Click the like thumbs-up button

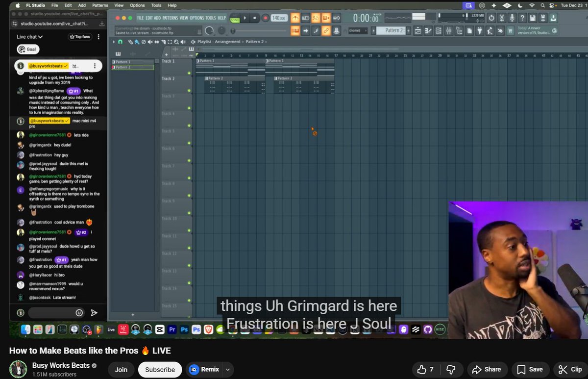pyautogui.click(x=426, y=369)
